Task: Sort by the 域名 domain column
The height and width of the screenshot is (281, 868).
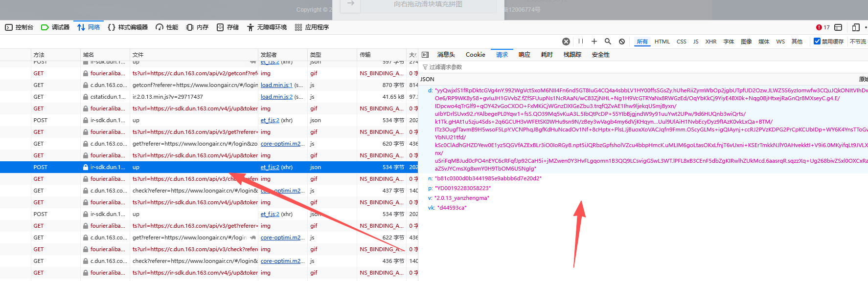Action: [x=105, y=55]
